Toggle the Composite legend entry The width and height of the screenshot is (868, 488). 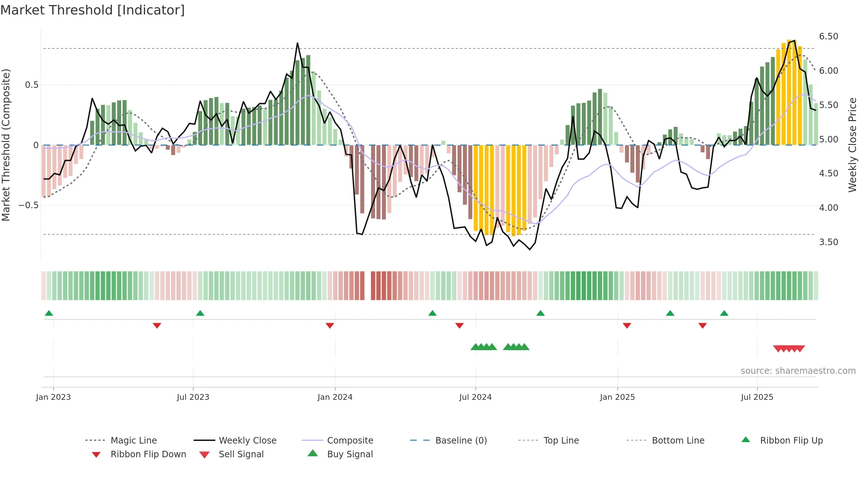click(x=337, y=440)
